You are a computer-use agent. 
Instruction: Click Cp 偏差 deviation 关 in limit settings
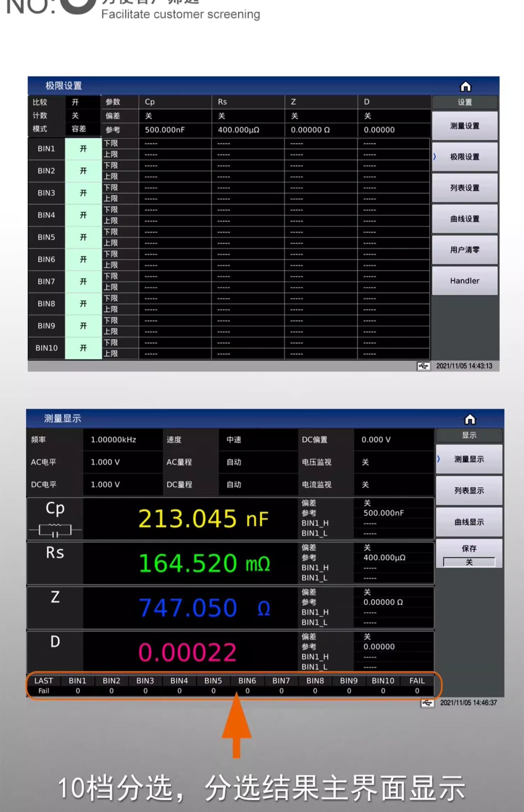(175, 116)
